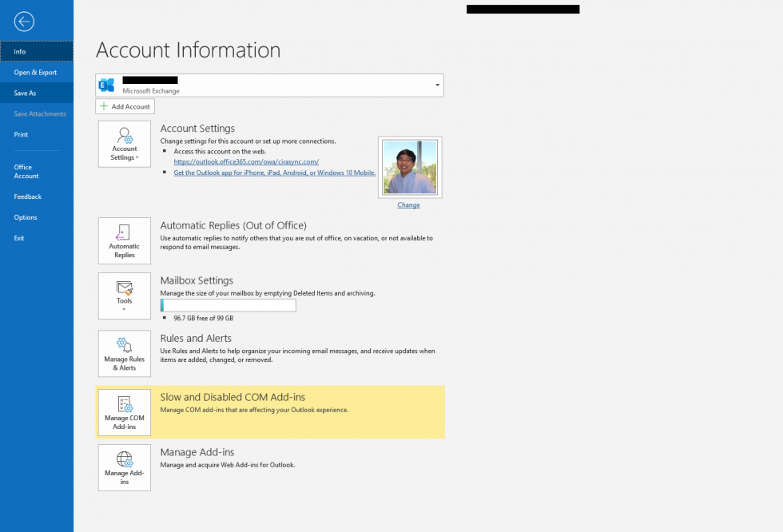783x532 pixels.
Task: Click the Microsoft Exchange account icon
Action: click(106, 85)
